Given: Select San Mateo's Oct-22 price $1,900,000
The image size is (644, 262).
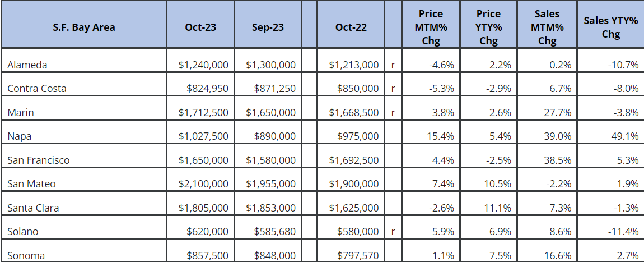Looking at the screenshot, I should [354, 184].
